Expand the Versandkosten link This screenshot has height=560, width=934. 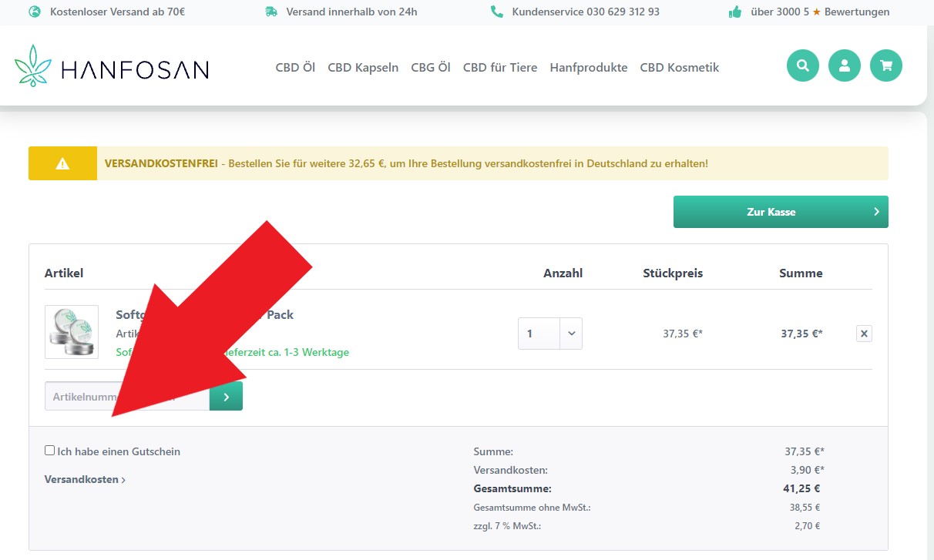[x=85, y=479]
